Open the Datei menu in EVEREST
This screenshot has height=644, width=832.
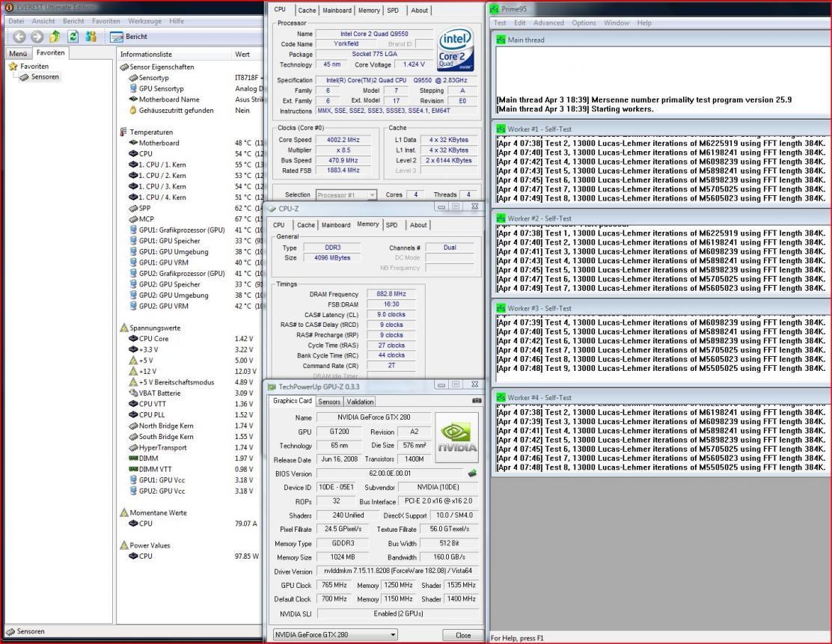click(x=16, y=21)
